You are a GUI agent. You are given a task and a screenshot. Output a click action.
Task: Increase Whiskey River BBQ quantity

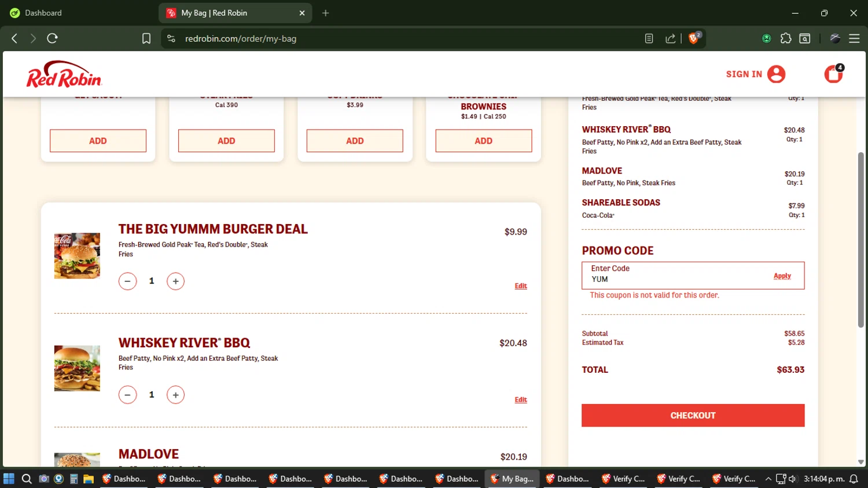[175, 395]
